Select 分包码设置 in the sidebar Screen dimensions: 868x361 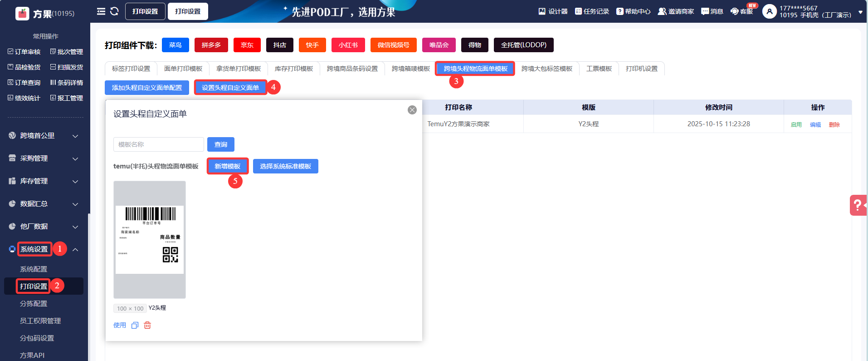(x=37, y=338)
